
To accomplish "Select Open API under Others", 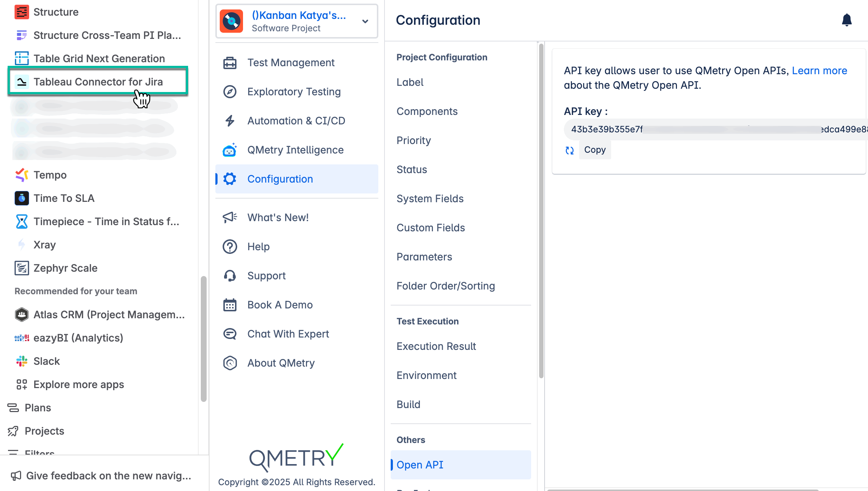I will [420, 464].
